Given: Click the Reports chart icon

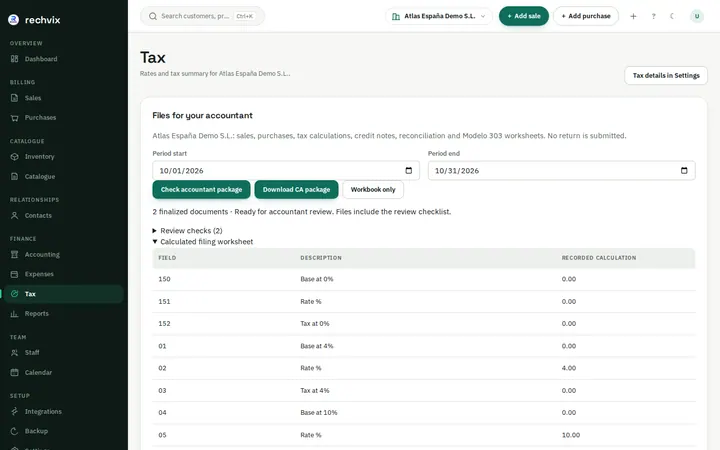Looking at the screenshot, I should pos(15,314).
